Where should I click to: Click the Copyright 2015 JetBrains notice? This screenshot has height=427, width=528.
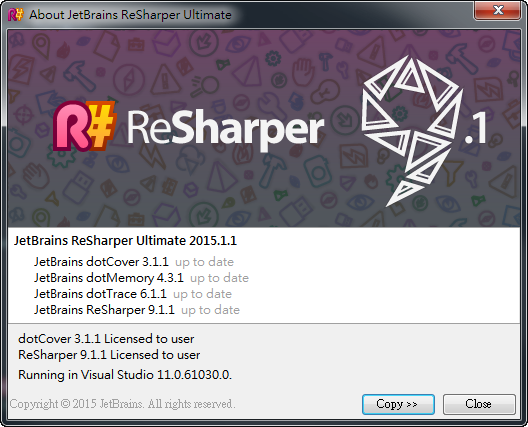point(122,404)
